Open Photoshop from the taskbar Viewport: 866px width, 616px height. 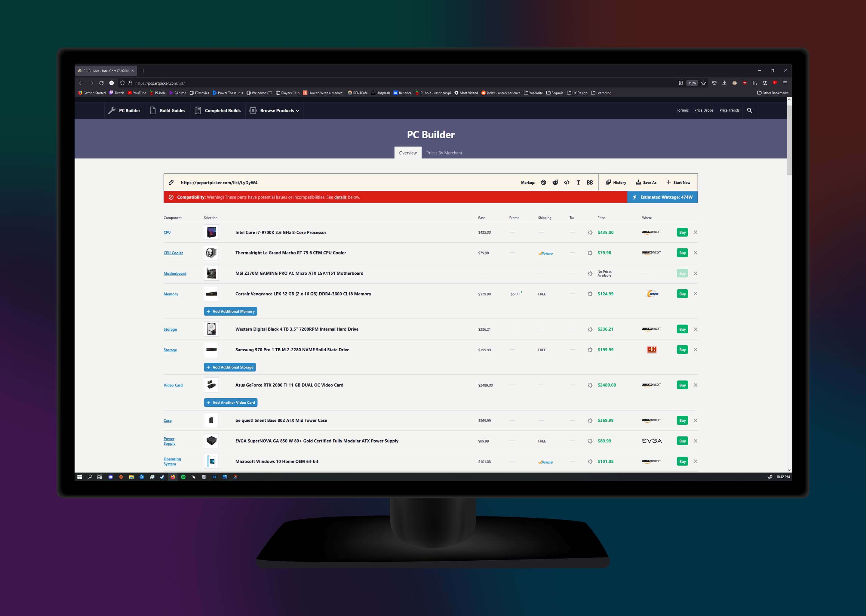(214, 477)
